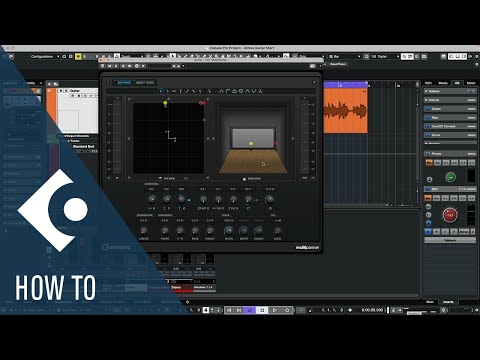Open the Meter tab in the right zone
The width and height of the screenshot is (480, 360).
point(471,83)
